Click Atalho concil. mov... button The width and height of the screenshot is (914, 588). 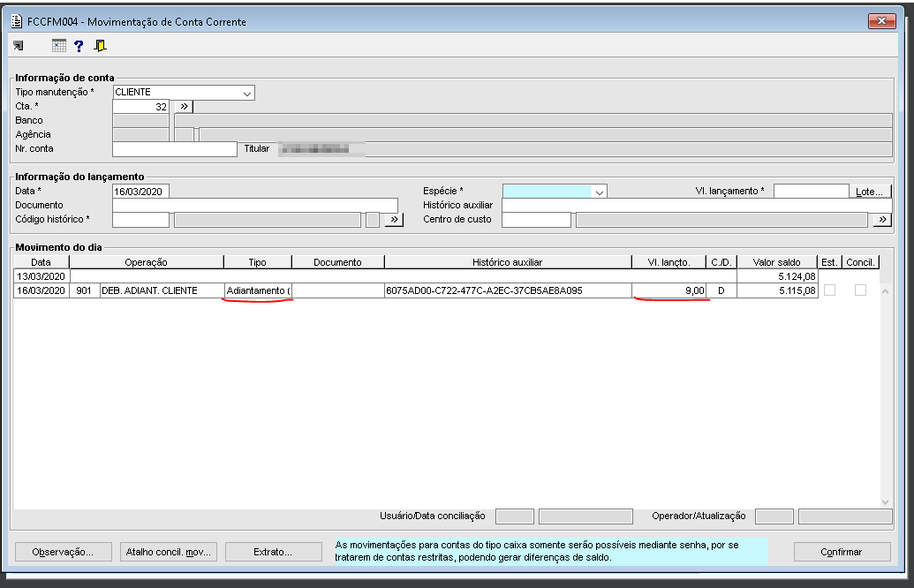click(x=169, y=552)
